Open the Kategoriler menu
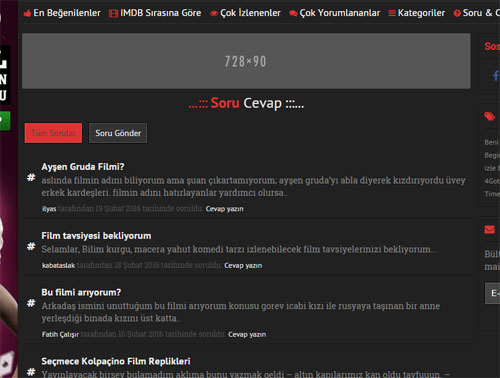This screenshot has width=500, height=378. click(417, 13)
